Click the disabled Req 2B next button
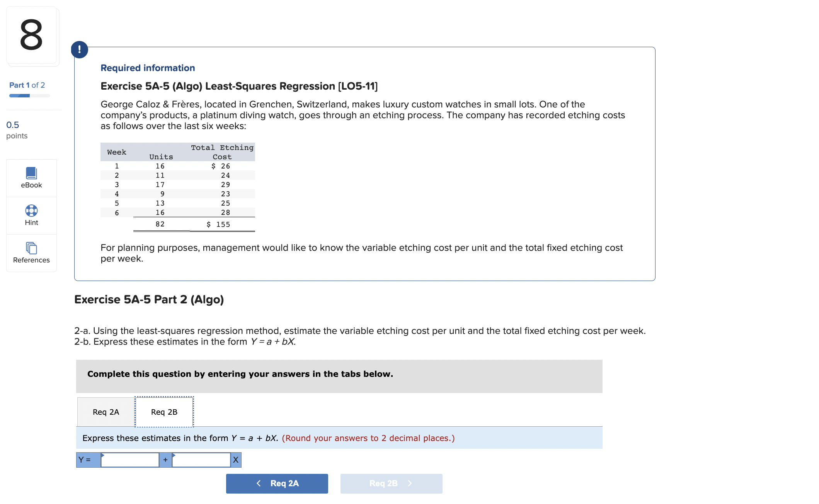This screenshot has width=819, height=504. (x=391, y=483)
